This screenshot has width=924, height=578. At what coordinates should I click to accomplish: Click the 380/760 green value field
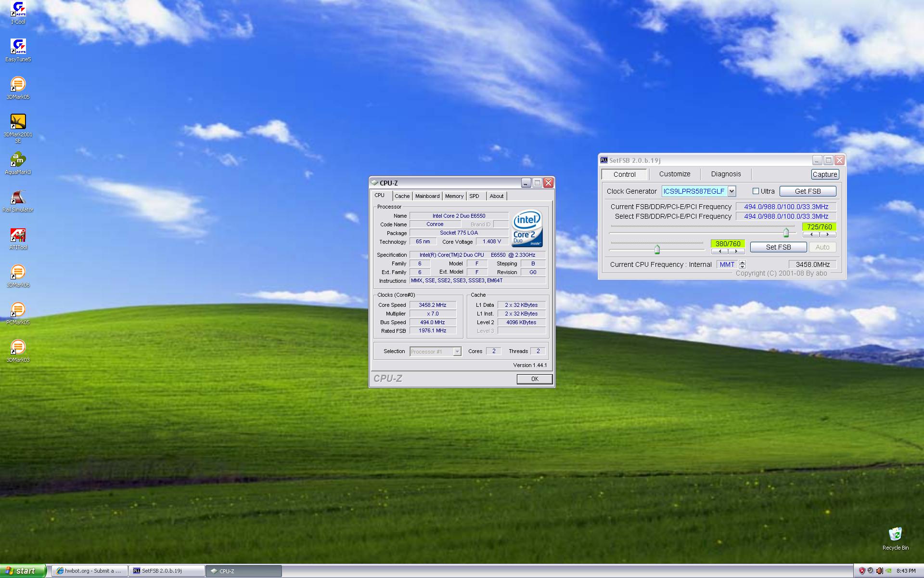[728, 244]
